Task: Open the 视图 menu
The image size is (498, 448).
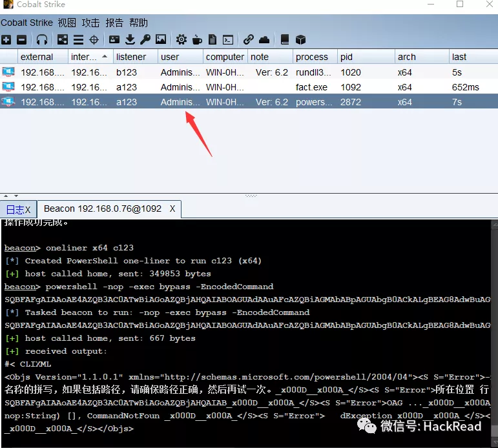Action: point(67,23)
